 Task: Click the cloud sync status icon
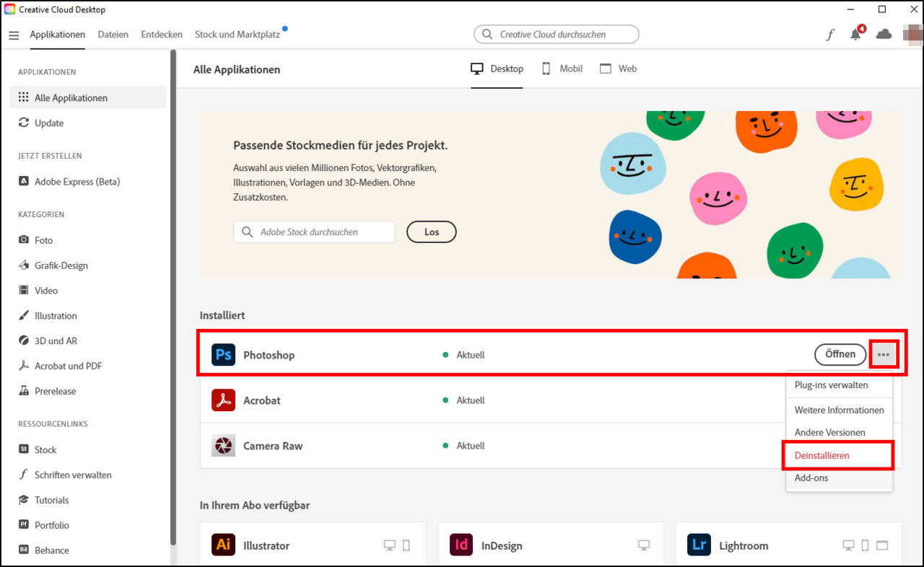(884, 35)
